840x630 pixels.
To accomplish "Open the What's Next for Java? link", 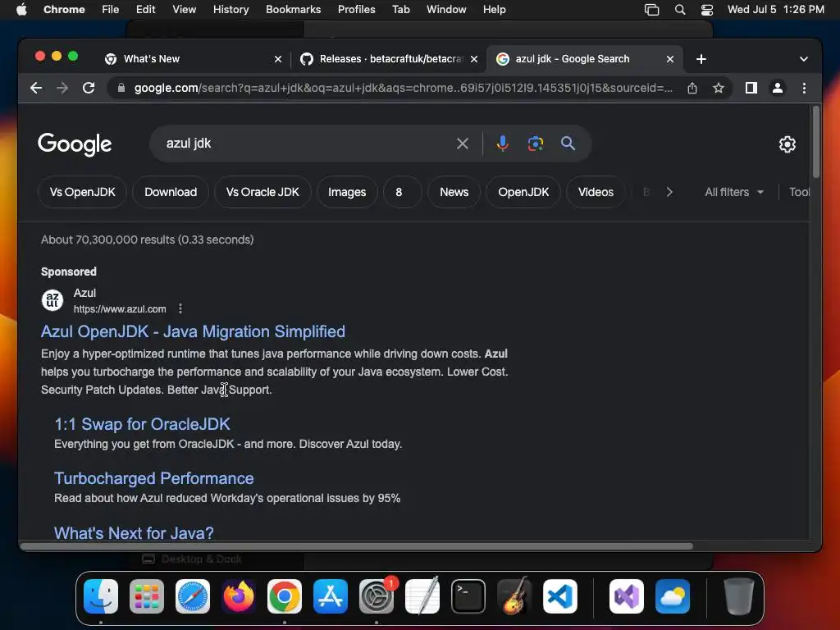I will [134, 533].
